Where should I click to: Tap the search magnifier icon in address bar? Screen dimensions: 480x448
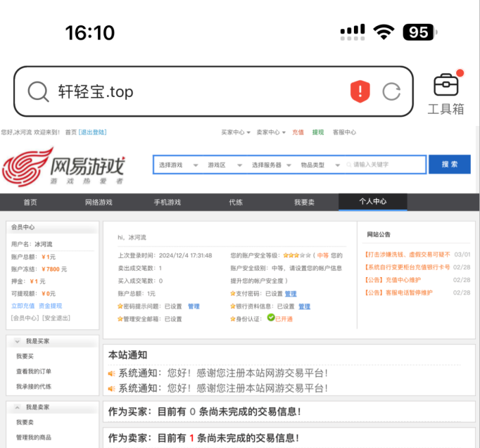point(38,91)
